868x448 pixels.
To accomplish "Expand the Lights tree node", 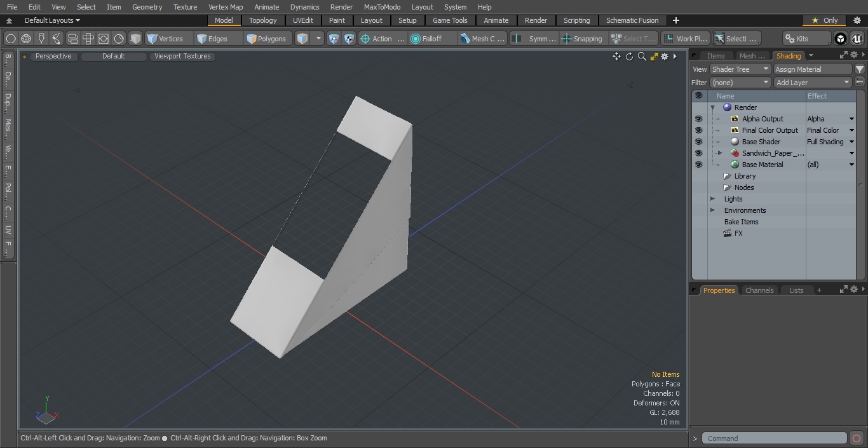I will click(712, 199).
